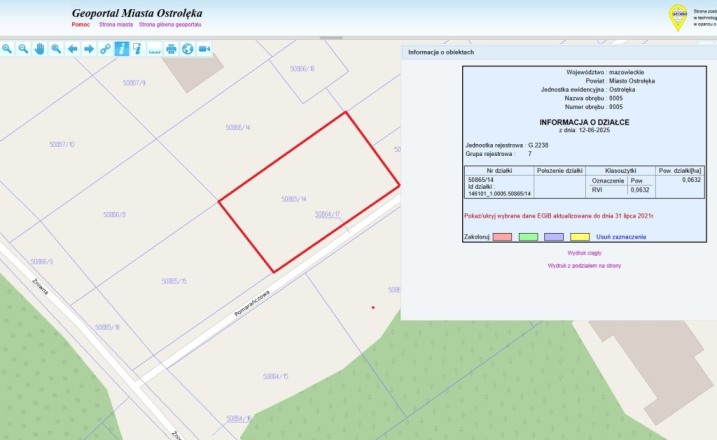Click the globe icon in toolbar
Screen dimensions: 717x440
(187, 48)
